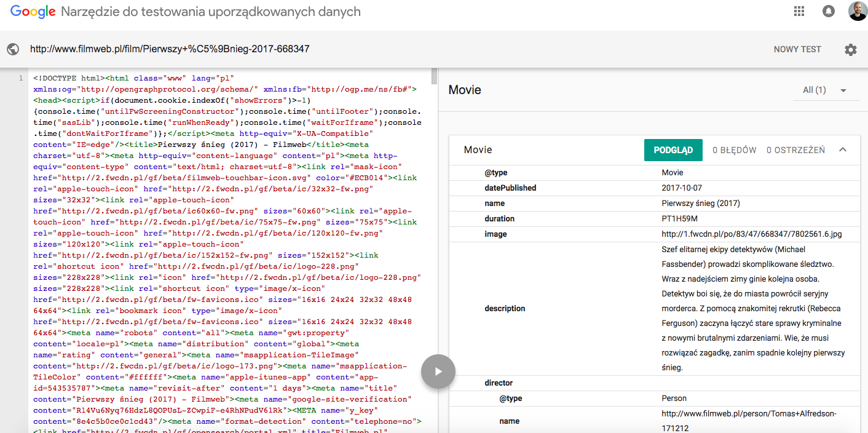Image resolution: width=868 pixels, height=433 pixels.
Task: Click the description property label
Action: pos(505,309)
